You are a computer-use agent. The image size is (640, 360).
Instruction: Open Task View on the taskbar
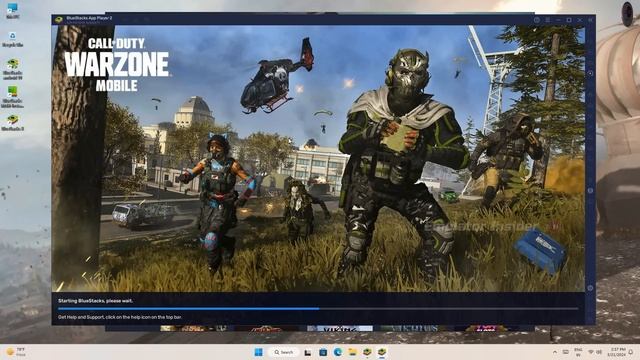[308, 352]
